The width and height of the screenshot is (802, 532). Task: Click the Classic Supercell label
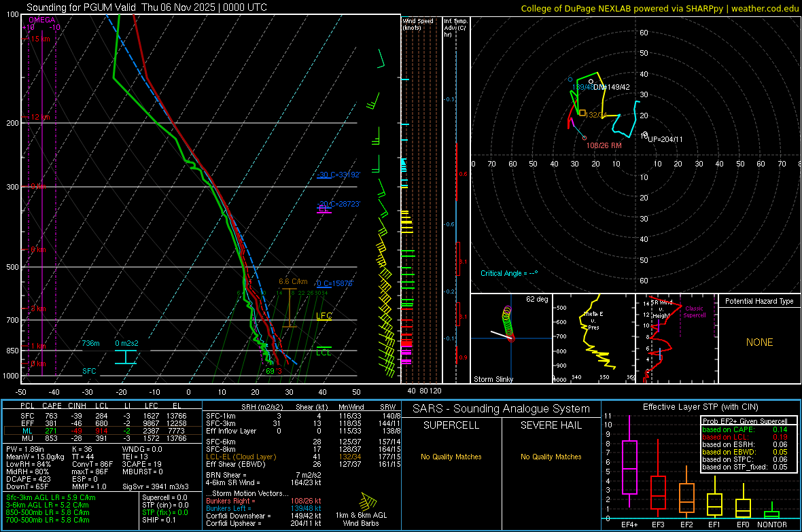694,312
